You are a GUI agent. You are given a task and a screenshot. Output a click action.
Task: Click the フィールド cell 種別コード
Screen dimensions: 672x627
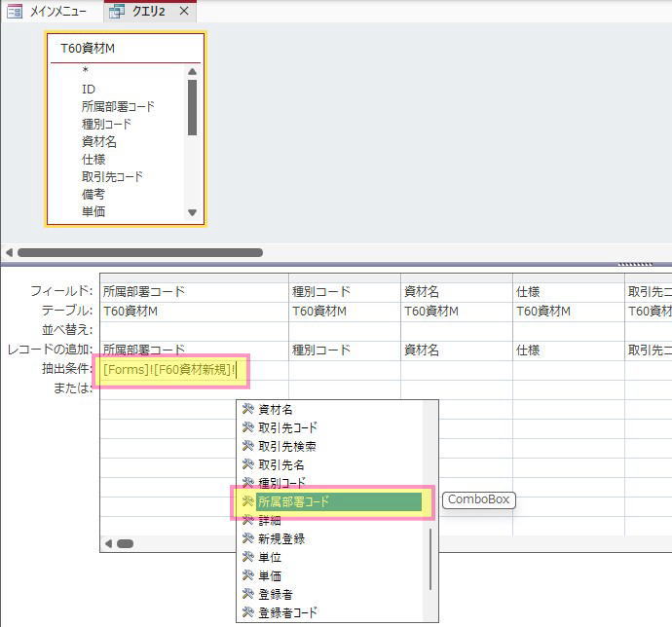tap(345, 292)
